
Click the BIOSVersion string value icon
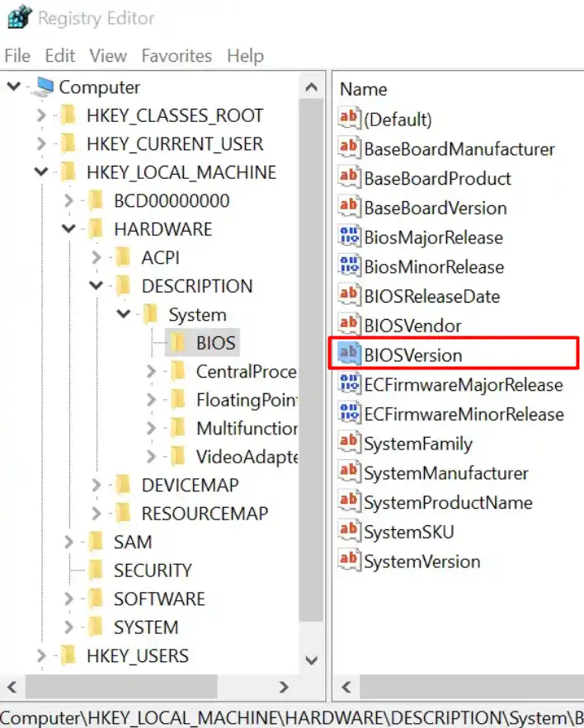(350, 355)
